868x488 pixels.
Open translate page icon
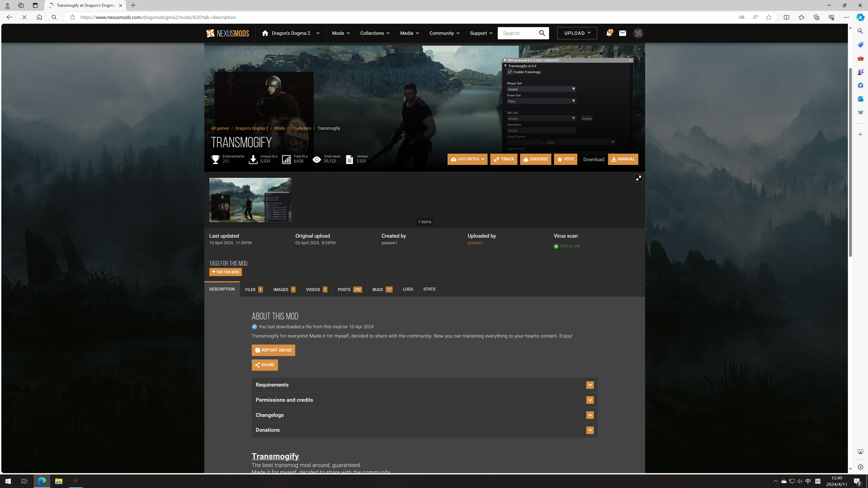[x=741, y=17]
